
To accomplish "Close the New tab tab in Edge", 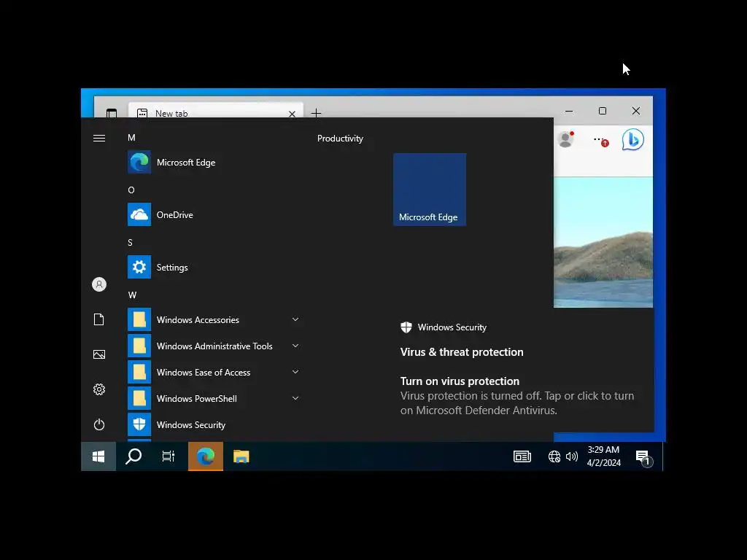I will 292,114.
